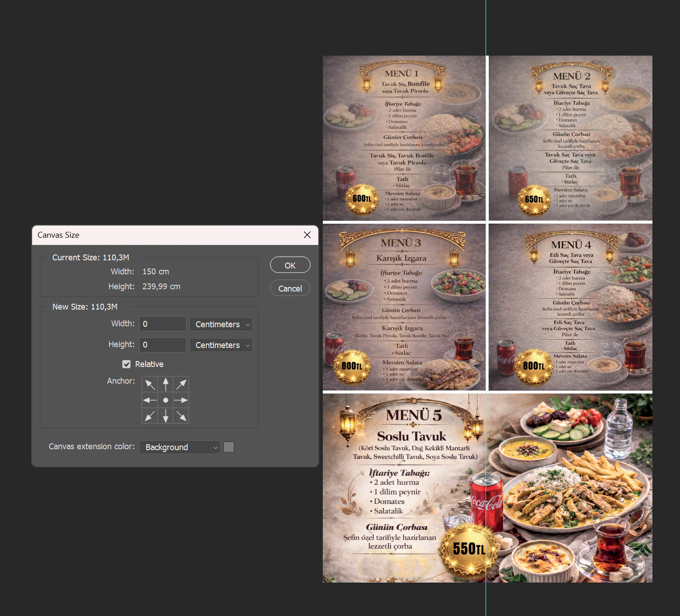Open the Height units Centimeters dropdown
Screen dimensions: 680x616
(x=221, y=345)
